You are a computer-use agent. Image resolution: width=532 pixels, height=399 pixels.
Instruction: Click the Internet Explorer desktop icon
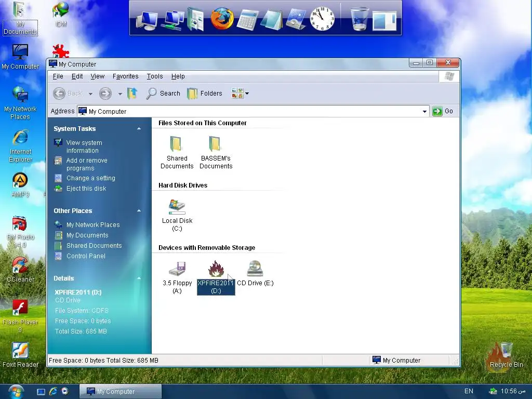(x=20, y=146)
